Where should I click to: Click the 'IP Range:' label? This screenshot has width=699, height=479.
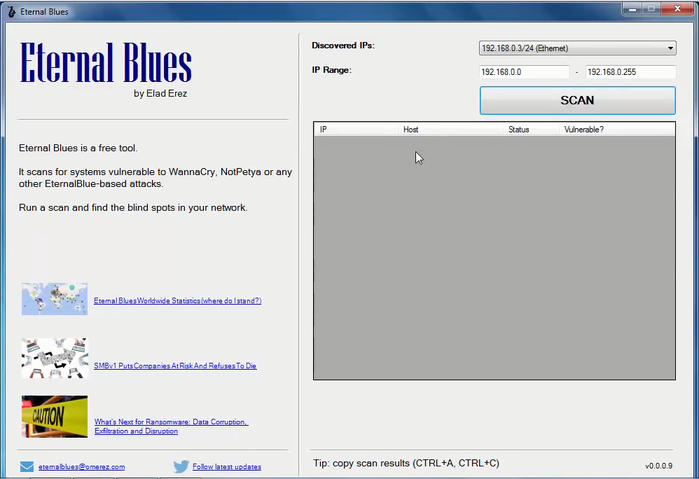tap(332, 70)
